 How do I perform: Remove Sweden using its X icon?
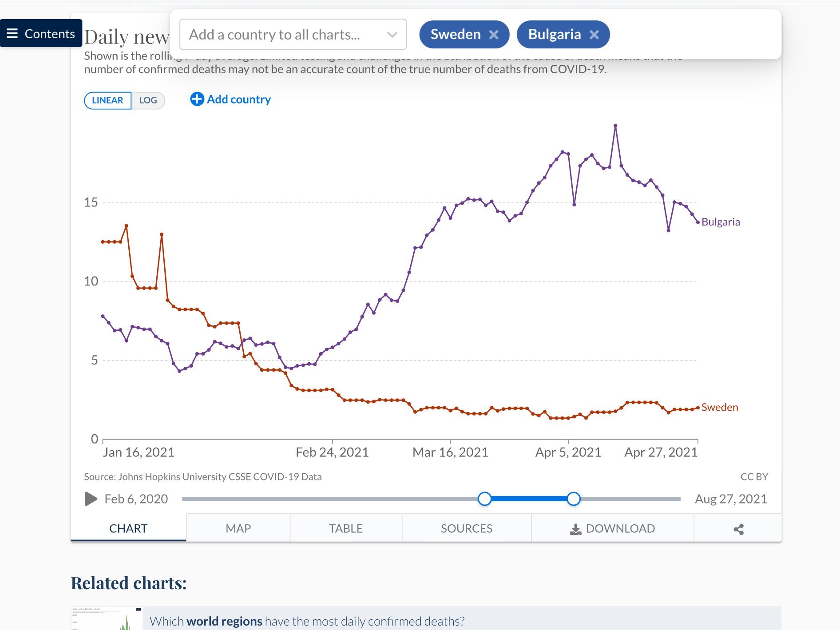[x=494, y=35]
